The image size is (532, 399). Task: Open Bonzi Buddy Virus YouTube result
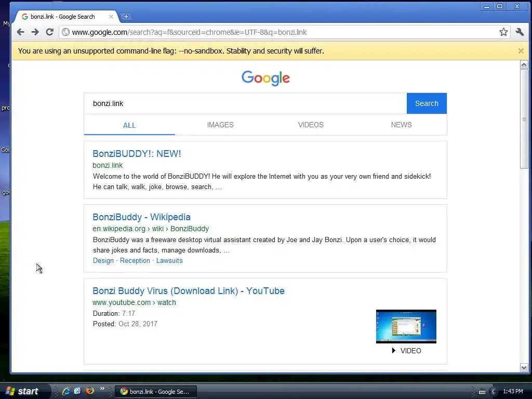188,291
